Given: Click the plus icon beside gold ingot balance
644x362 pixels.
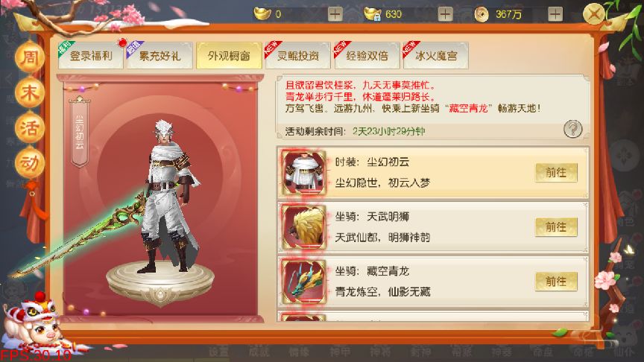Looking at the screenshot, I should (335, 14).
